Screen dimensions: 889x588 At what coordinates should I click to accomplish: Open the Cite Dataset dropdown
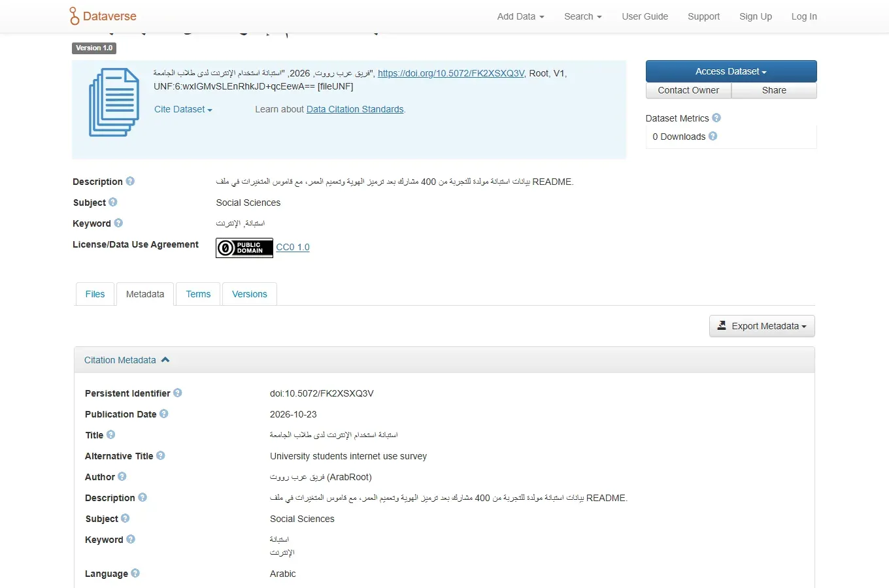183,109
